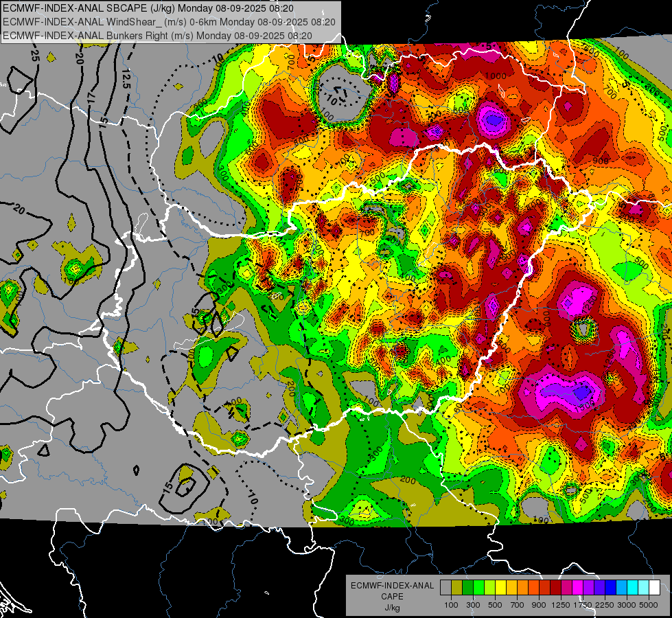
Task: Select the 900 tick label under legend bar
Action: [539, 605]
